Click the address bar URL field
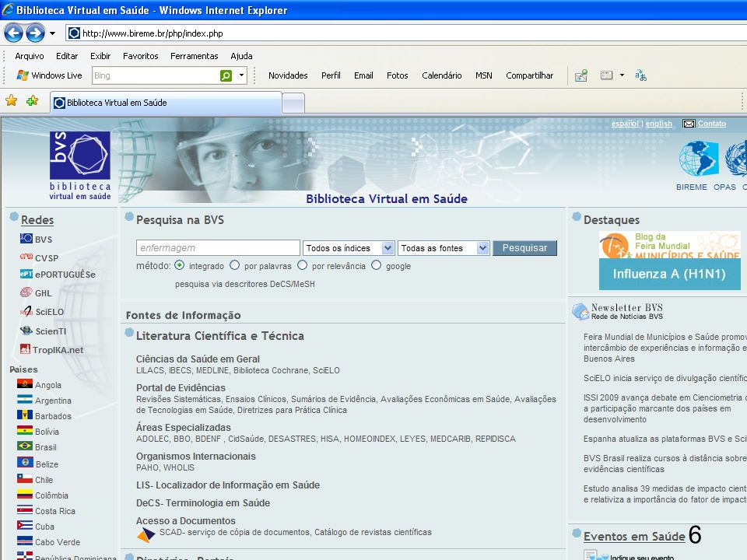The image size is (747, 560). pyautogui.click(x=406, y=33)
